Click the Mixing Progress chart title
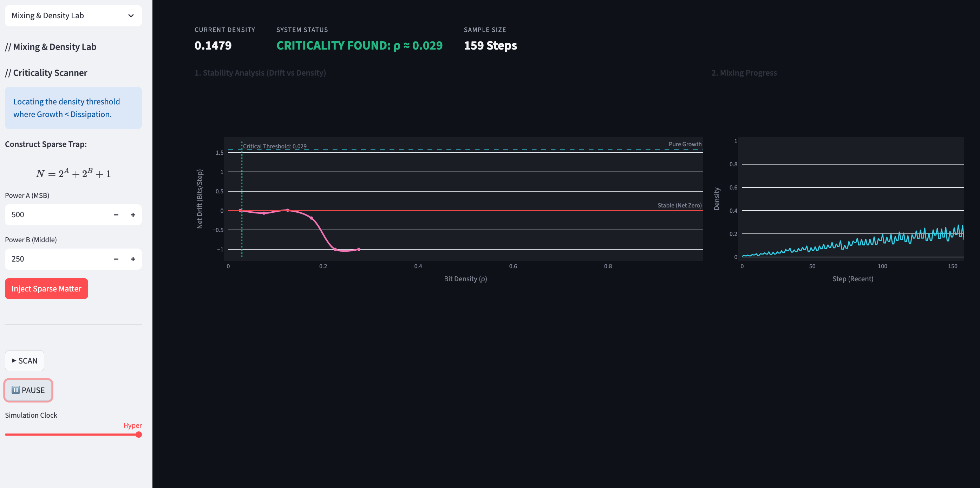This screenshot has width=980, height=488. (744, 73)
